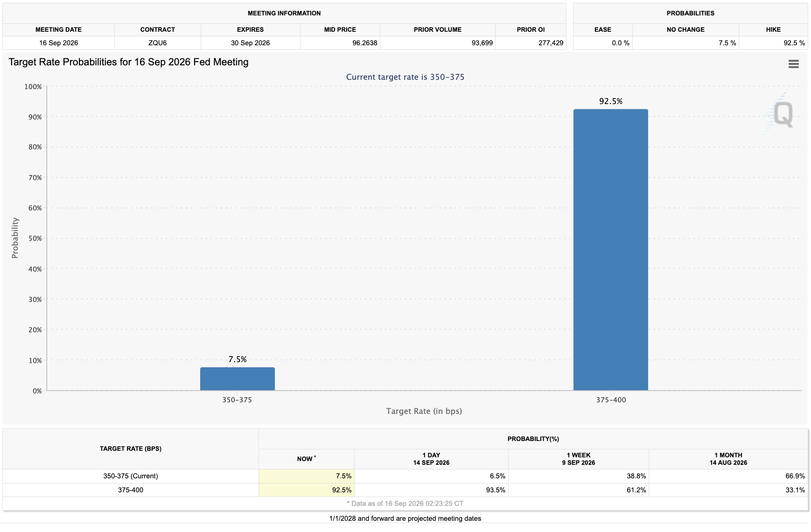
Task: Click the MID PRICE value 96.2638
Action: (364, 43)
